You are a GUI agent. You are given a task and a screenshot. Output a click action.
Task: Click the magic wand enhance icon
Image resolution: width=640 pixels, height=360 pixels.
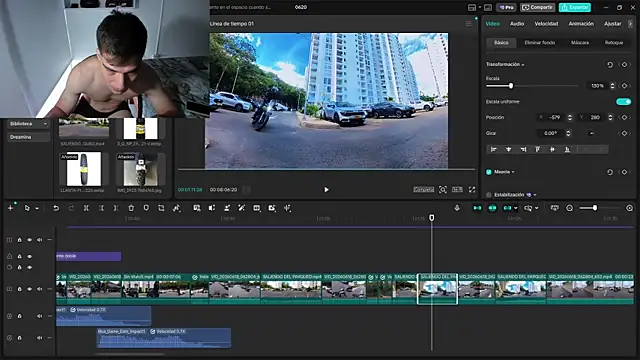click(242, 208)
